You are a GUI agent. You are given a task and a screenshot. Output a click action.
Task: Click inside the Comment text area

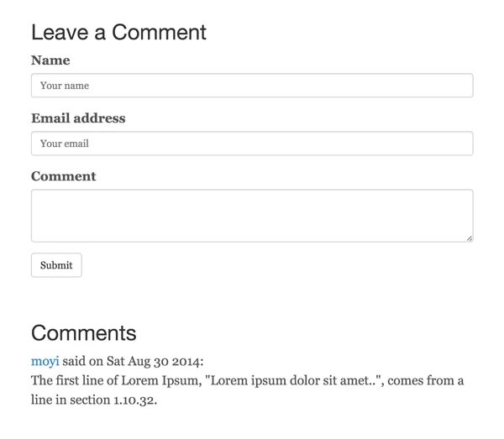252,216
